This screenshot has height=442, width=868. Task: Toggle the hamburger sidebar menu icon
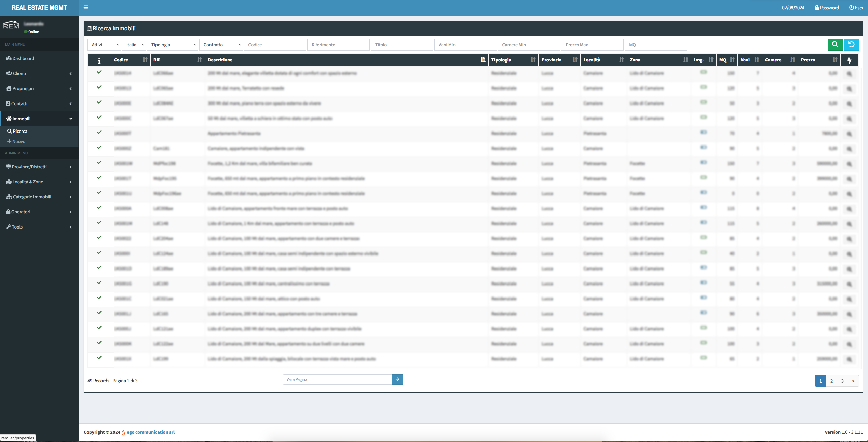pyautogui.click(x=86, y=8)
